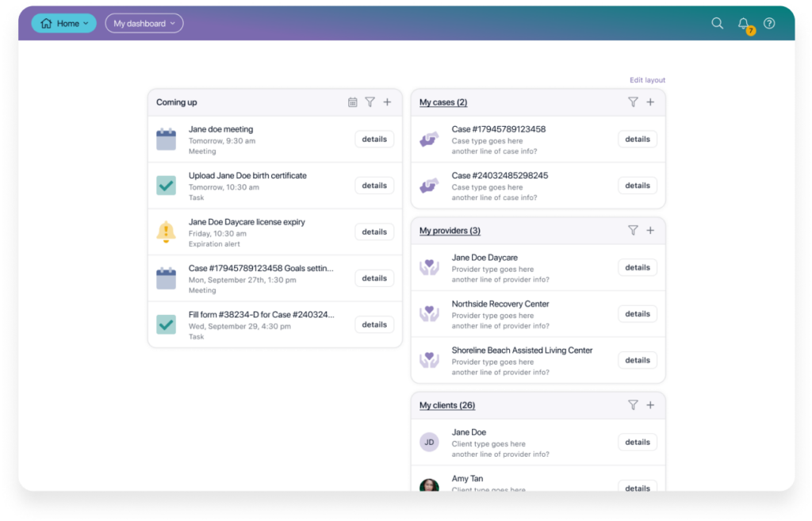Click provider icon for Northside Recovery Center
The height and width of the screenshot is (521, 812).
click(x=429, y=314)
